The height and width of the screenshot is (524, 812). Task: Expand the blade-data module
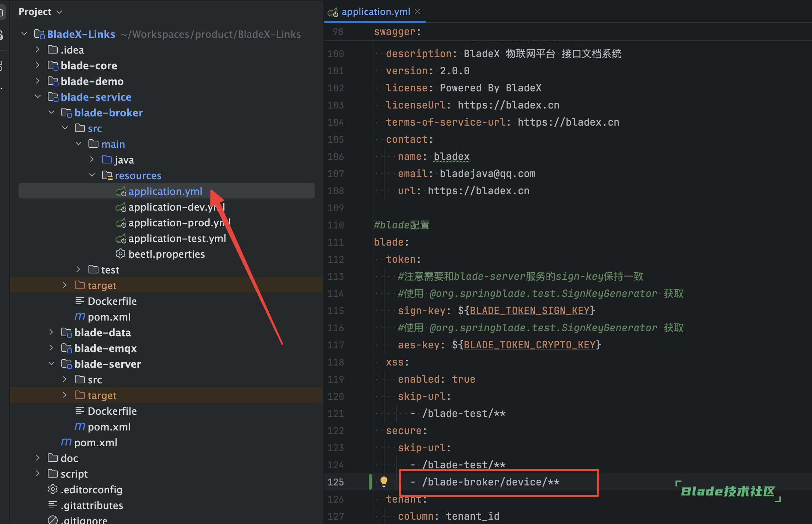click(x=51, y=332)
